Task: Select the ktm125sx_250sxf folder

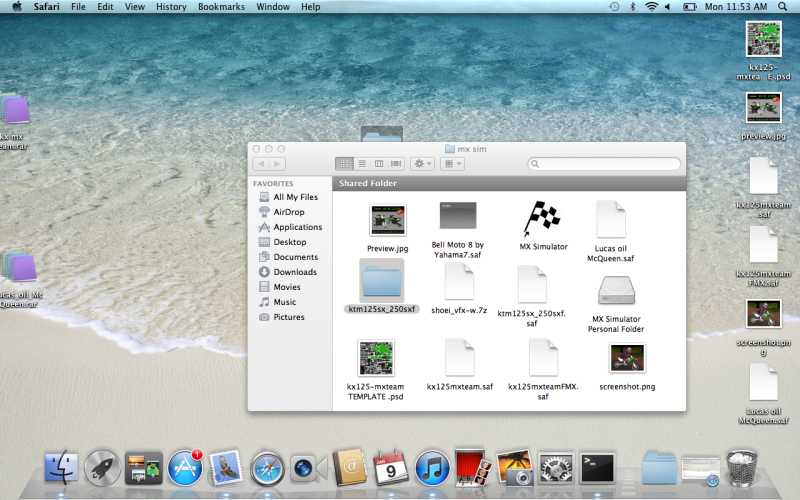Action: coord(382,281)
